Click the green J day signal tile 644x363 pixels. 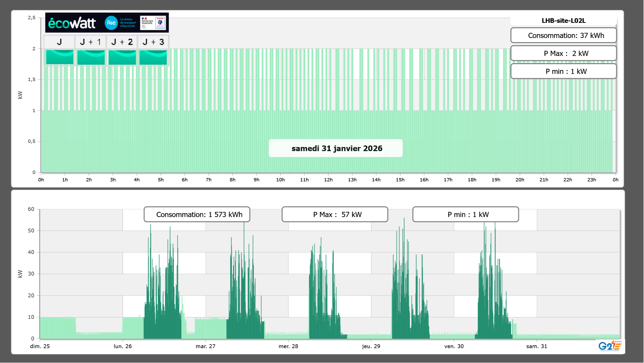[60, 57]
